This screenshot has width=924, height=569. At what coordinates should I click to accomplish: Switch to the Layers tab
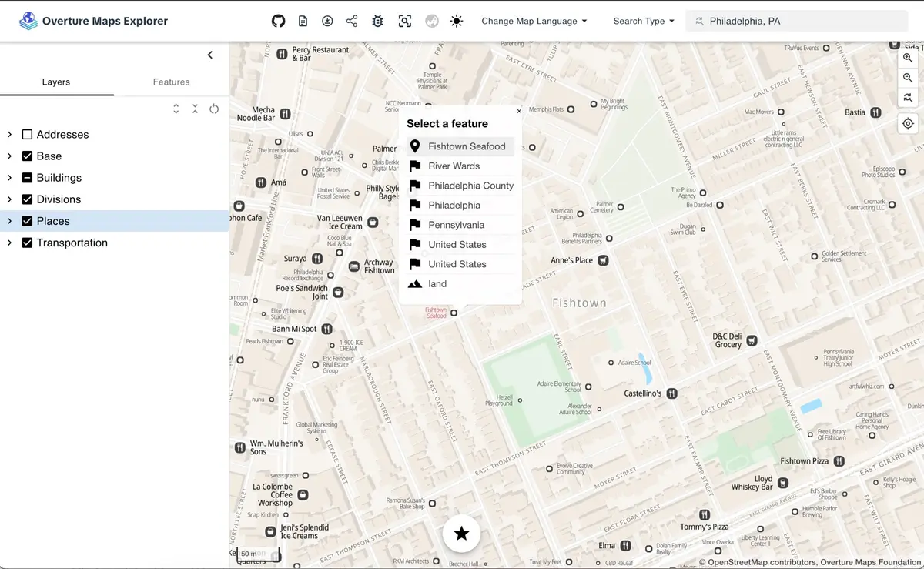[x=55, y=82]
